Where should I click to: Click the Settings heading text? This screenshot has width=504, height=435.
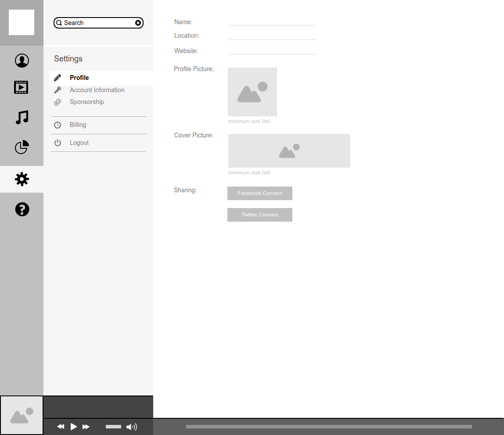tap(68, 58)
